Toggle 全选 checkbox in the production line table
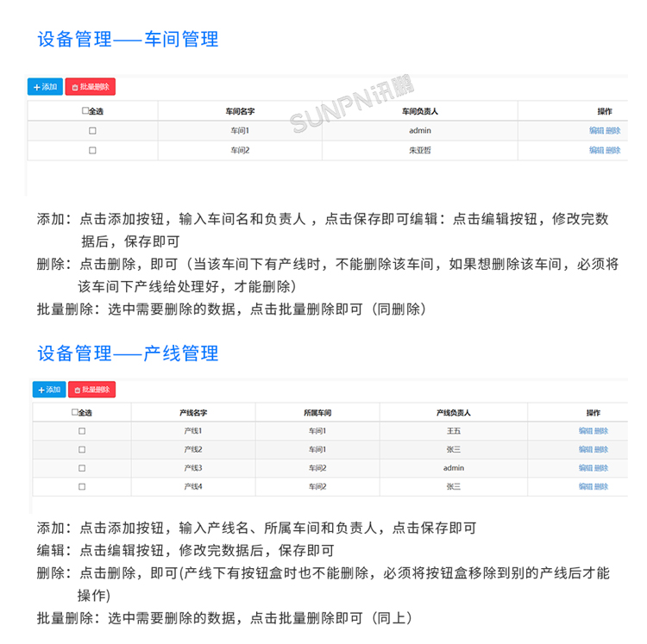 point(74,413)
